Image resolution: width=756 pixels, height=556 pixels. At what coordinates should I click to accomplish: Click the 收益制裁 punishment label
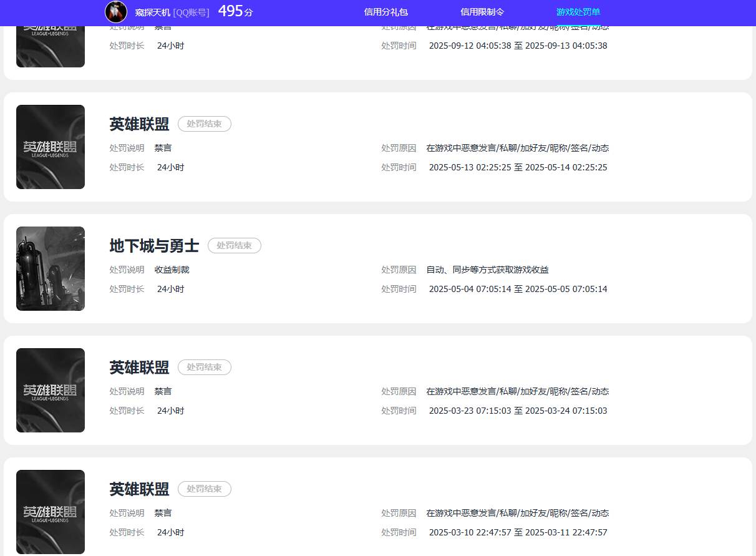point(172,270)
